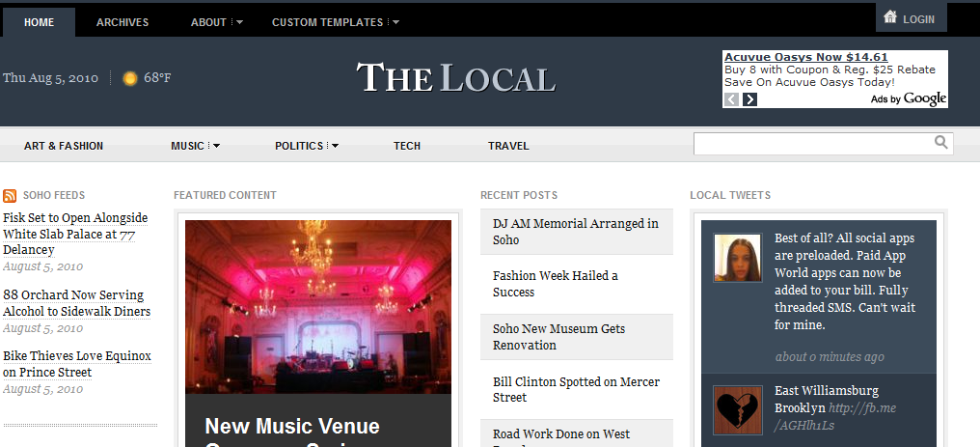Click the 'Best of all?' tweet text

point(845,281)
